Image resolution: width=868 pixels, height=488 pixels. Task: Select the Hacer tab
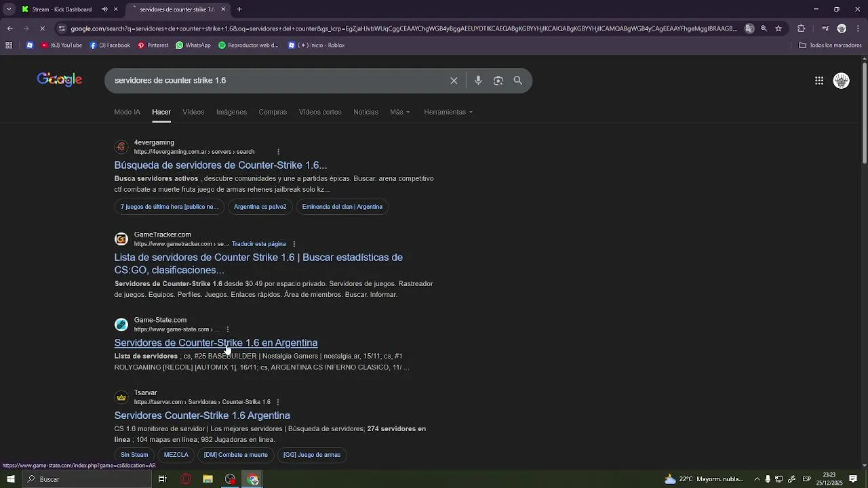click(x=161, y=112)
